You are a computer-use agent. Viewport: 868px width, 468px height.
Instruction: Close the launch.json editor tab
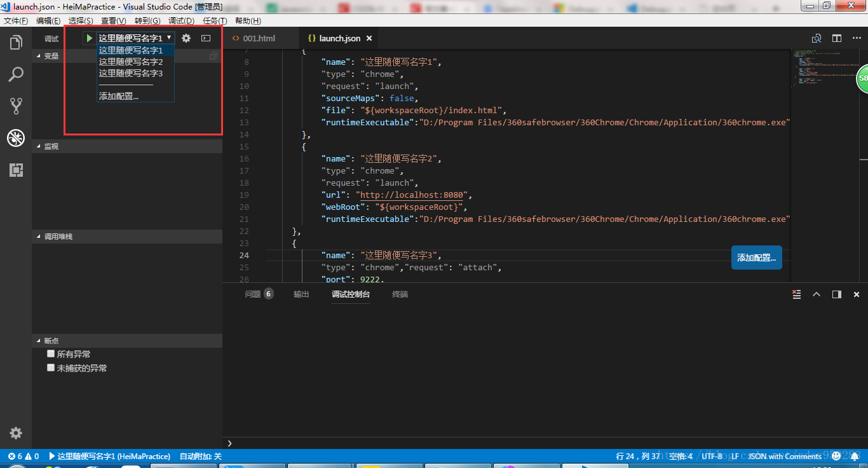(369, 38)
